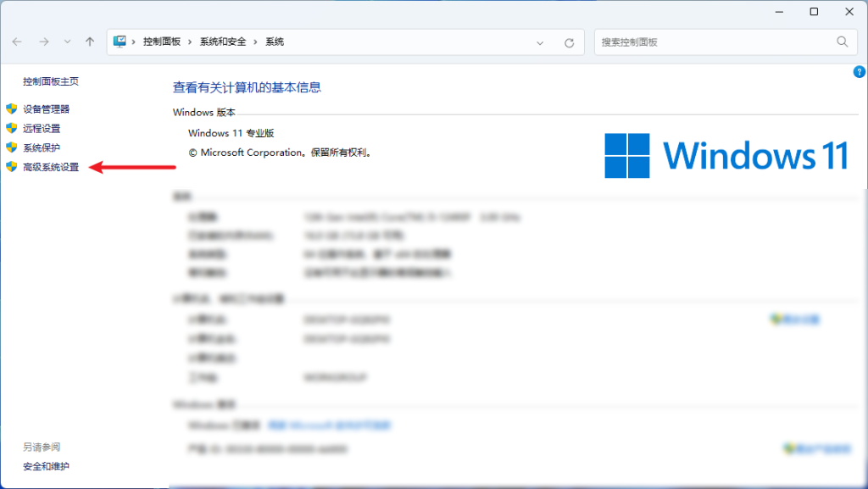The width and height of the screenshot is (868, 489).
Task: Open the address bar history dropdown chevron
Action: coord(540,41)
